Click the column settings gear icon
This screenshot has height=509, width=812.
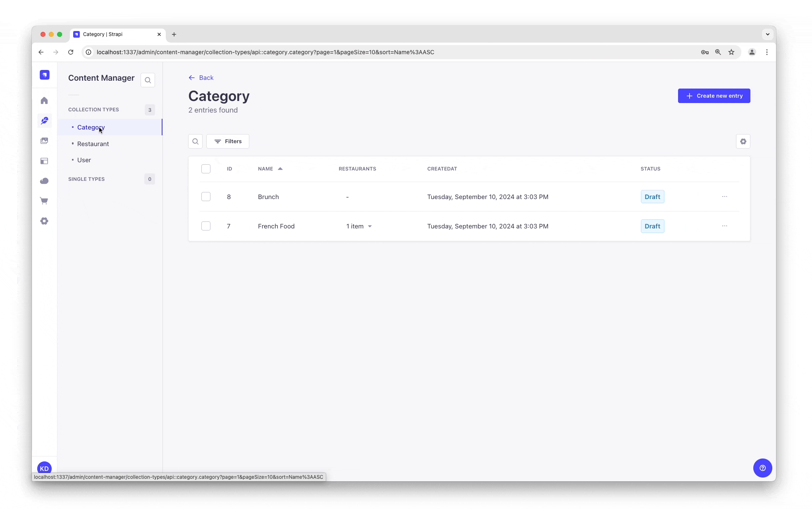pyautogui.click(x=743, y=142)
